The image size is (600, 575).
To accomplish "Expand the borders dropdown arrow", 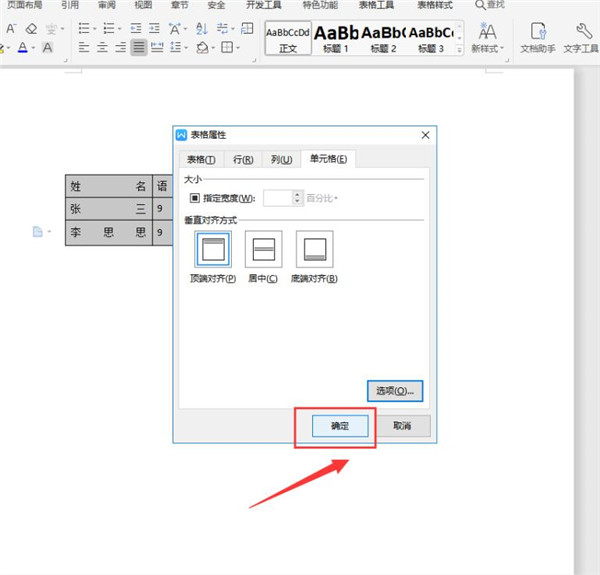I will 238,48.
